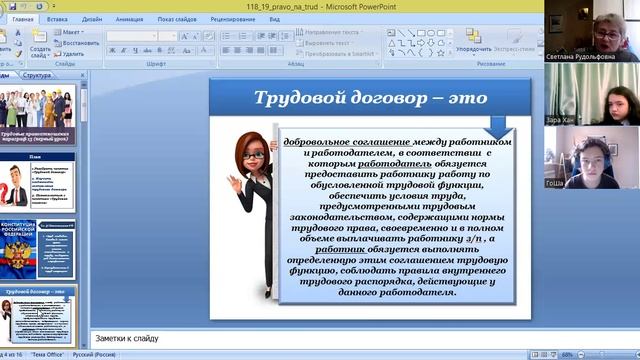This screenshot has height=360, width=640.
Task: Toggle align text left
Action: coord(226,51)
